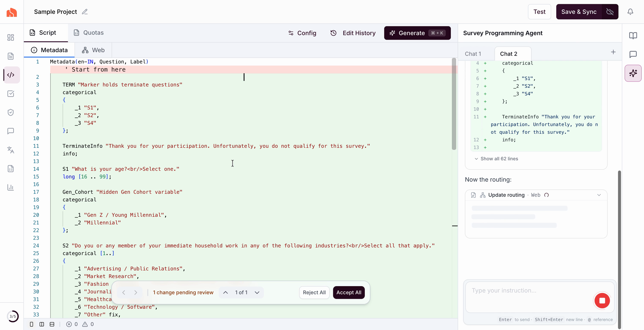
Task: Open the translation icon in left sidebar
Action: tap(11, 150)
